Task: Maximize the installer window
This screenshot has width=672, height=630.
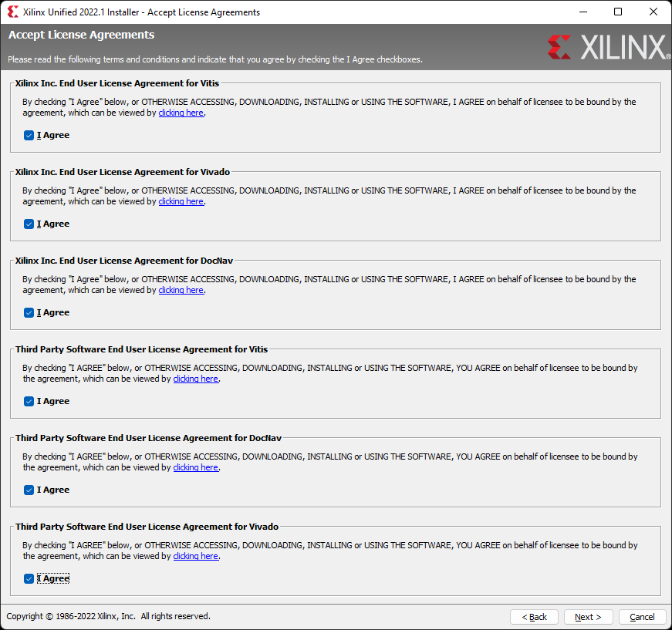Action: pos(618,12)
